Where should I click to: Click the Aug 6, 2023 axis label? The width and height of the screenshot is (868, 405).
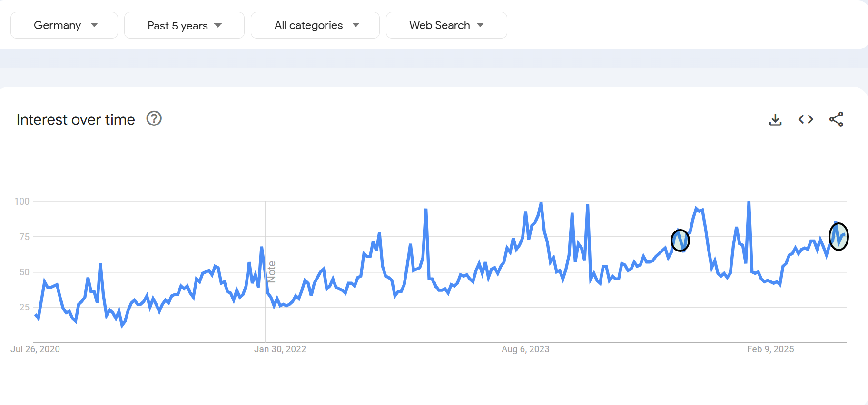tap(525, 349)
